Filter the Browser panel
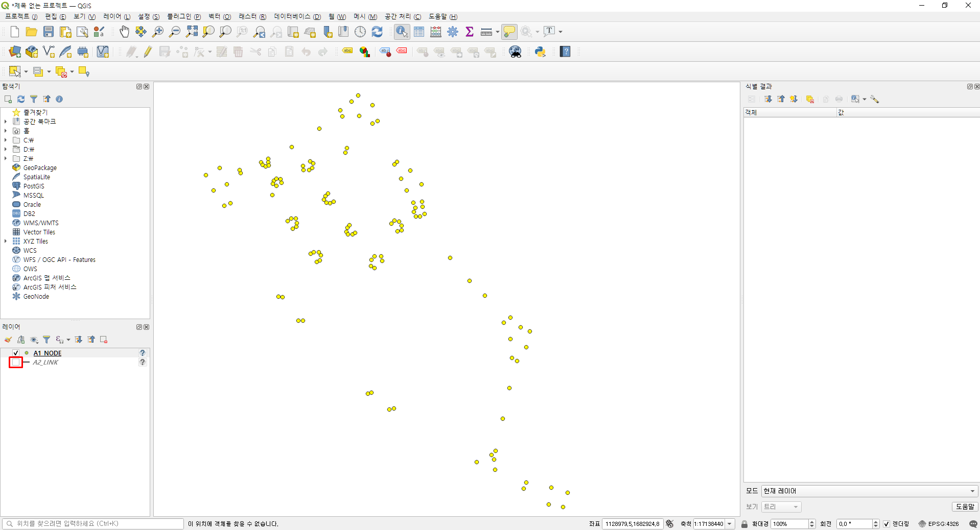 click(x=34, y=99)
